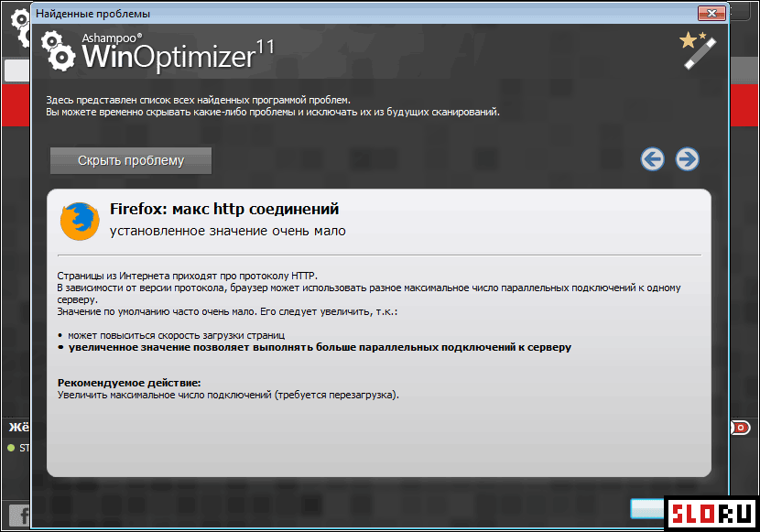Click the bold bullet about parallel connections
This screenshot has width=760, height=532.
pyautogui.click(x=320, y=347)
